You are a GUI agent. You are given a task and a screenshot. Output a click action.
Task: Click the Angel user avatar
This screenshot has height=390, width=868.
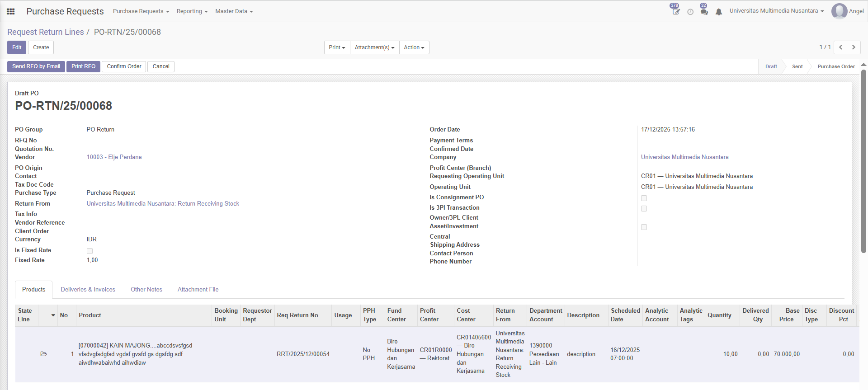[x=839, y=11]
